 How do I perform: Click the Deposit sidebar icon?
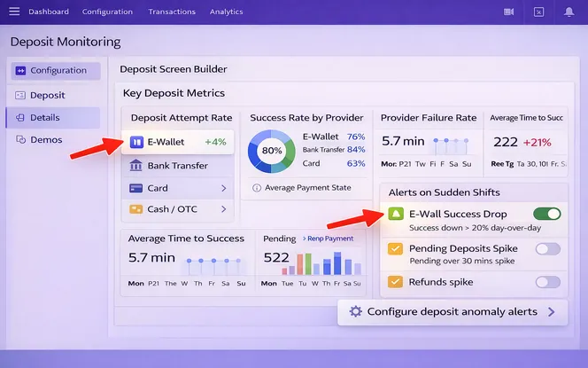click(x=20, y=95)
